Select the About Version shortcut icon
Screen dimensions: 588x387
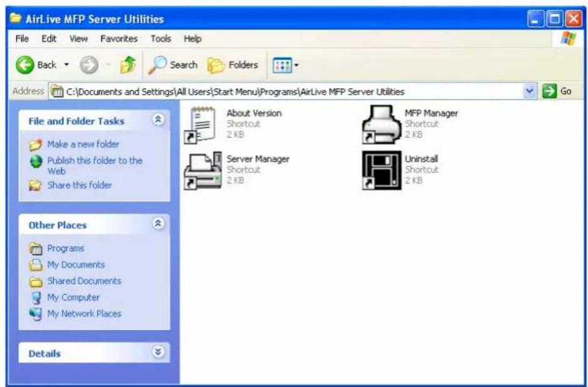pos(200,125)
